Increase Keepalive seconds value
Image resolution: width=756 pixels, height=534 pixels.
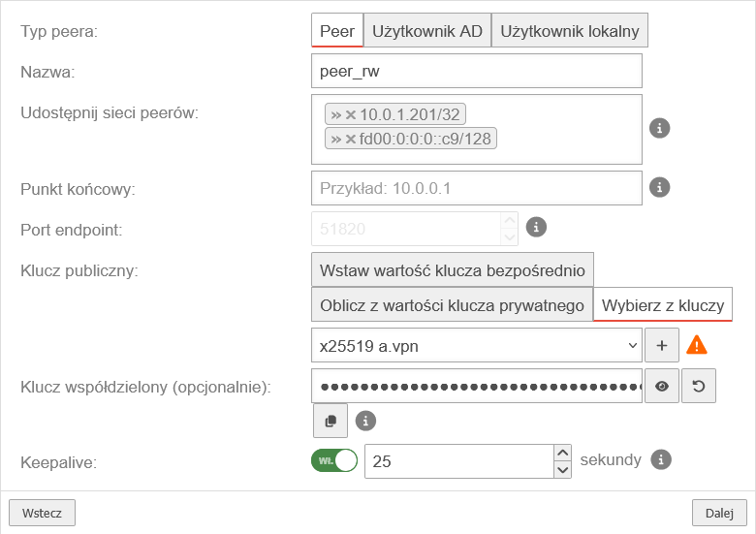tap(563, 453)
